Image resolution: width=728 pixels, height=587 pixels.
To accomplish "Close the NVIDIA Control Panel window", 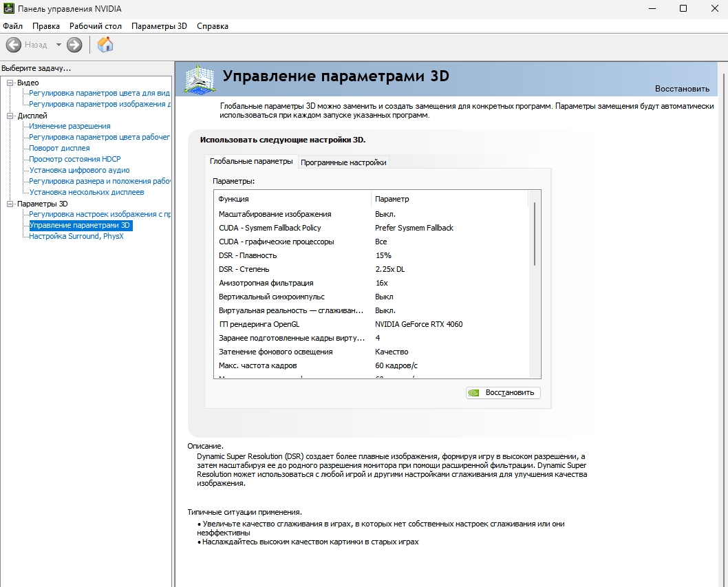I will 714,8.
